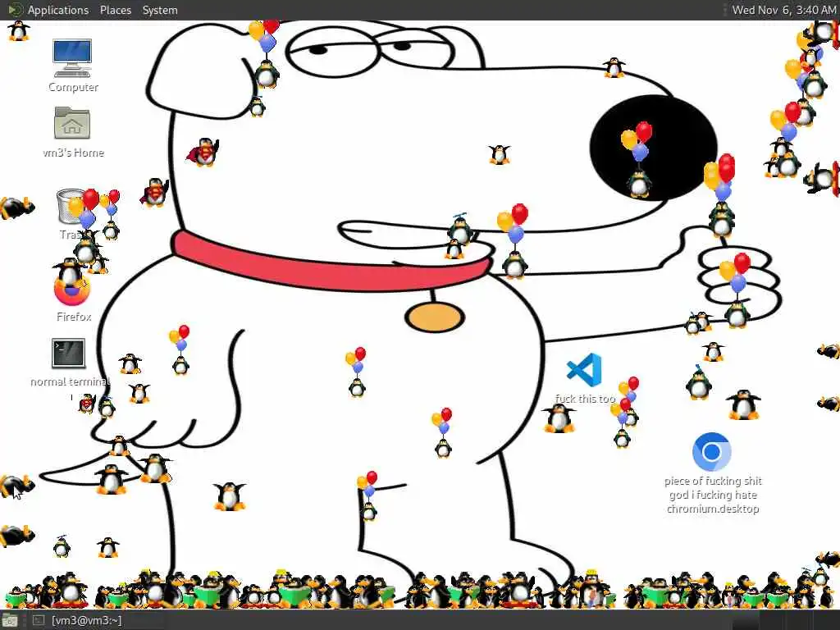Select the Trash desktop icon
This screenshot has width=840, height=630.
(72, 207)
